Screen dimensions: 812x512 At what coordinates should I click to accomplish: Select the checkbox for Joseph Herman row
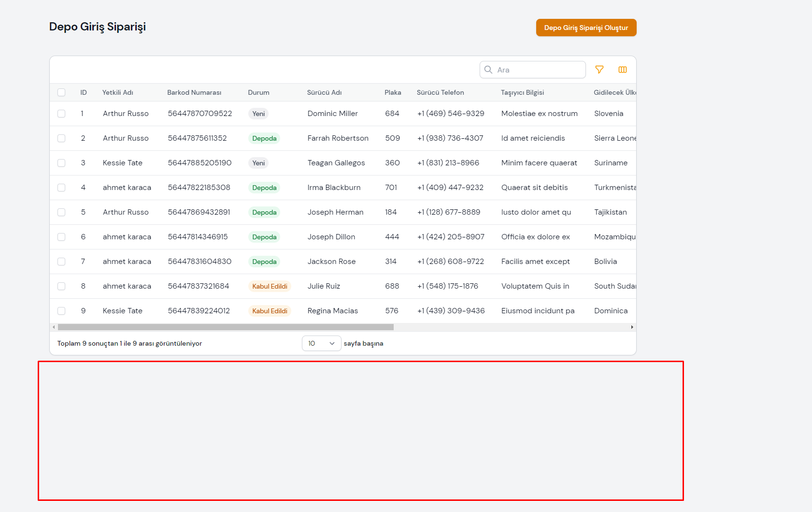(61, 212)
